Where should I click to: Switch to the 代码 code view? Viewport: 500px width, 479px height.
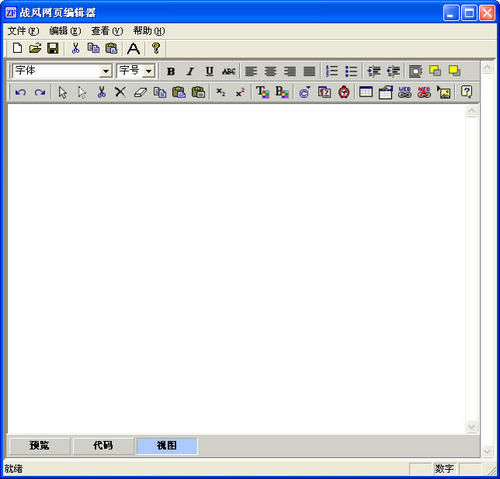click(x=103, y=445)
